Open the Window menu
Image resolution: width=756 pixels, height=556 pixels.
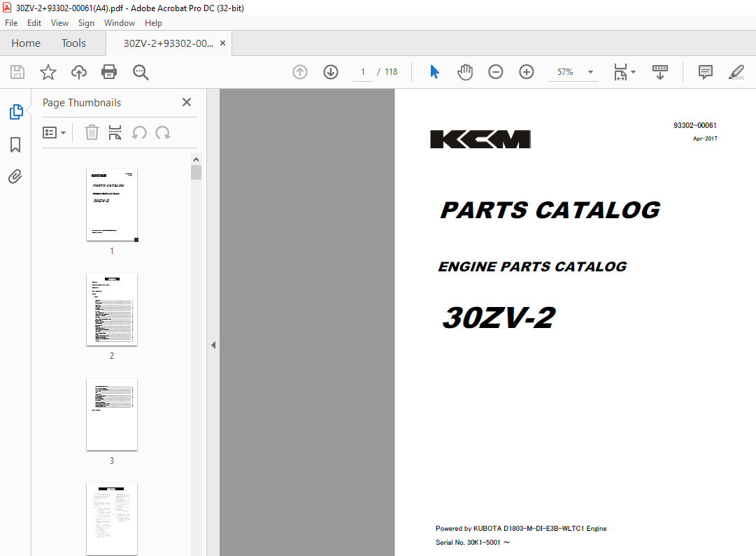point(120,23)
